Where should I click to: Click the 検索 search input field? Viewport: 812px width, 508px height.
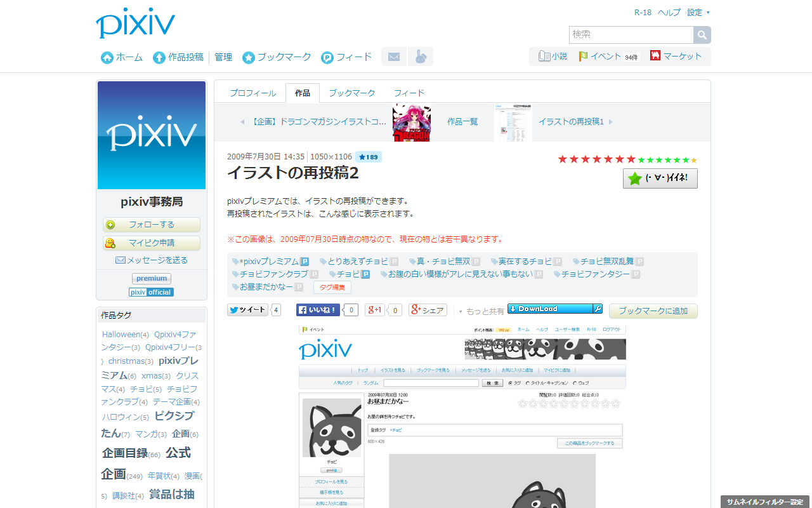[x=631, y=34]
